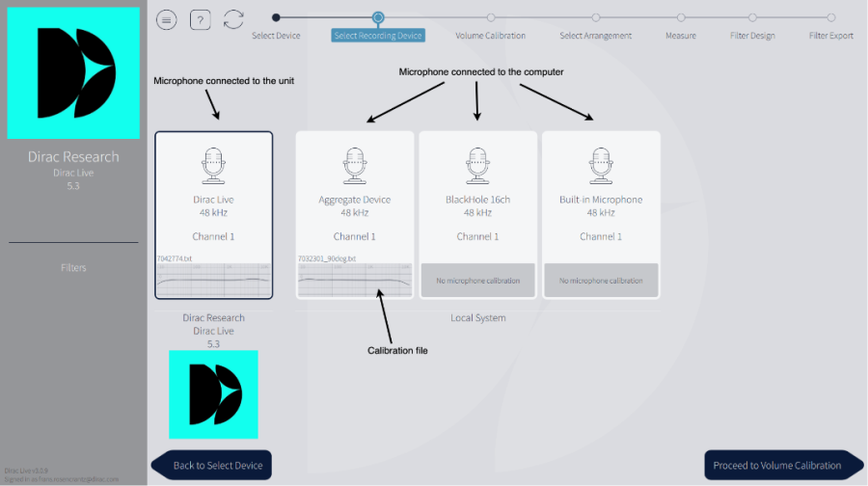Viewport: 868px width, 486px height.
Task: Open the Filter Design step
Action: click(752, 17)
